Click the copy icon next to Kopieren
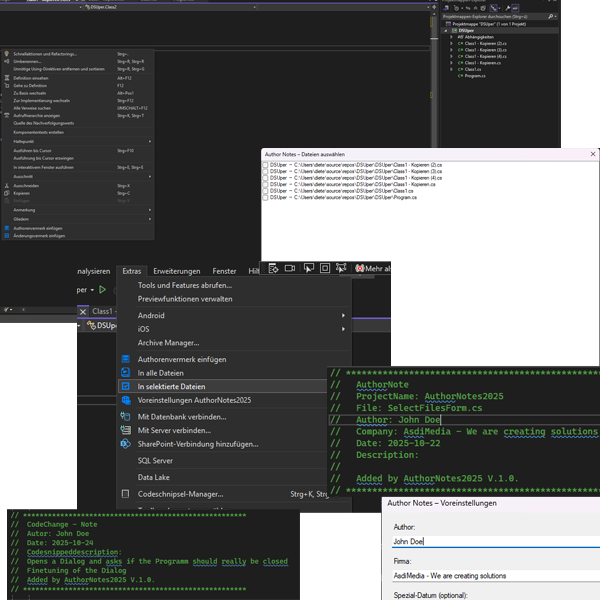This screenshot has height=600, width=600. (7, 193)
